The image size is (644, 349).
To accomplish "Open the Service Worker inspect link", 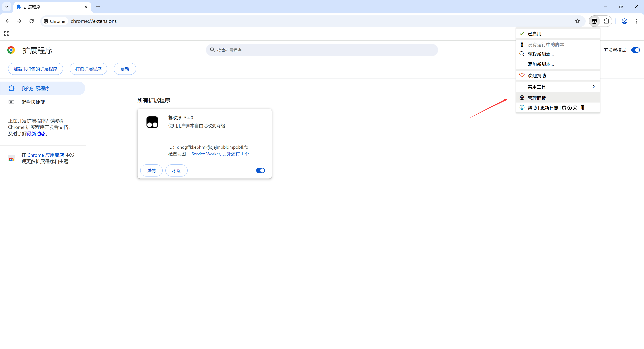I will tap(206, 154).
